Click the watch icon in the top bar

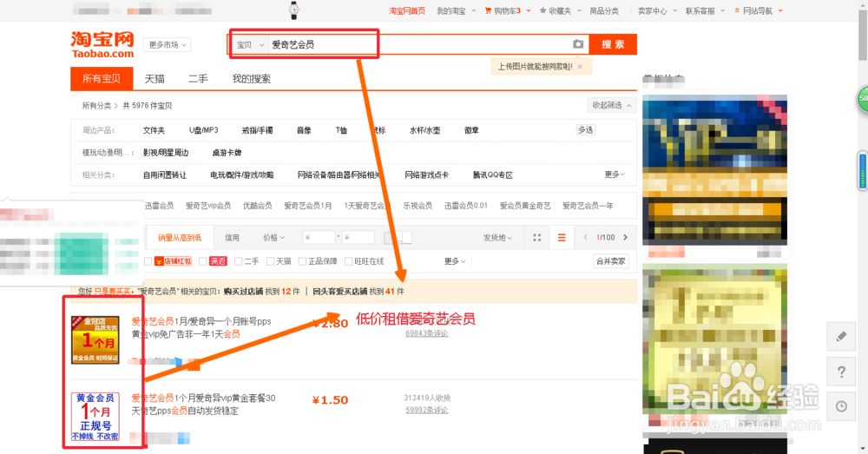(x=294, y=10)
